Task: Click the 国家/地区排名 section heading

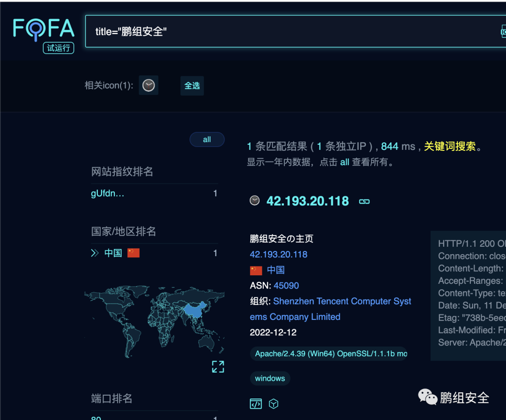Action: (124, 231)
